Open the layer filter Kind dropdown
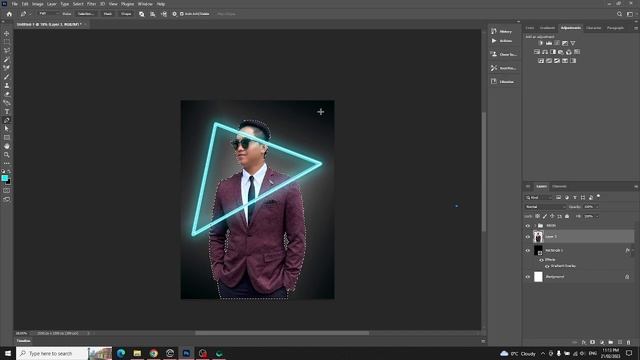 click(539, 198)
